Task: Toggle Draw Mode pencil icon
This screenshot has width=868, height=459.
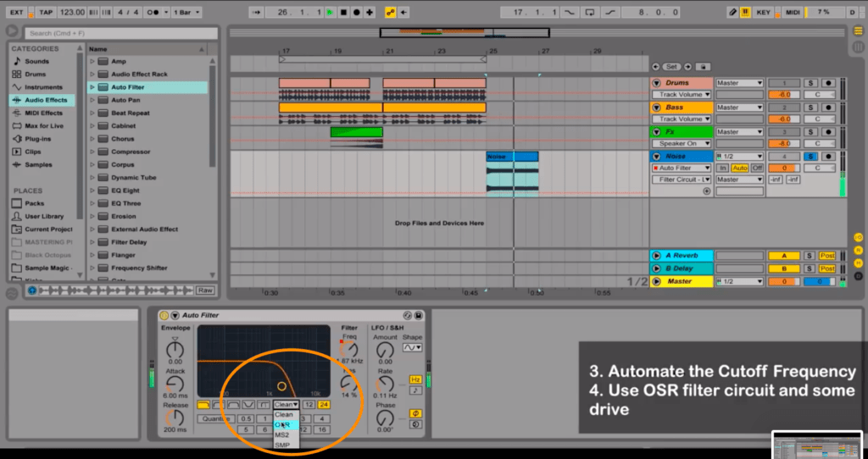Action: point(733,12)
